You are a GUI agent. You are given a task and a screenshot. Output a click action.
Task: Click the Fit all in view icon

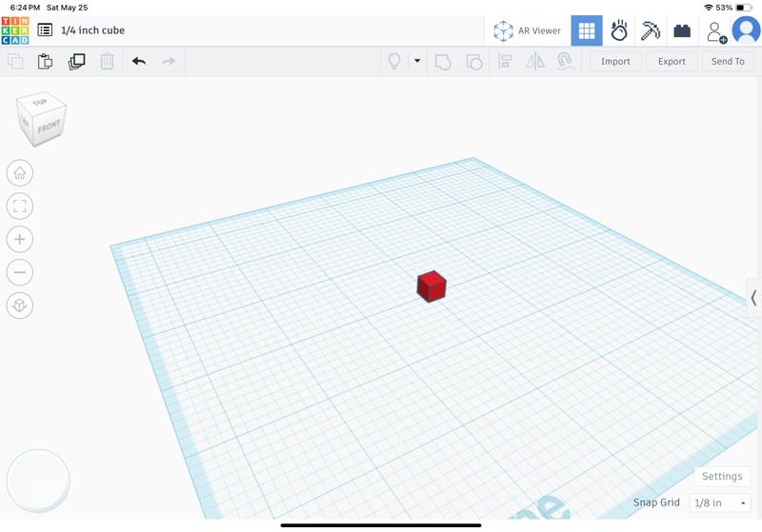pos(20,206)
